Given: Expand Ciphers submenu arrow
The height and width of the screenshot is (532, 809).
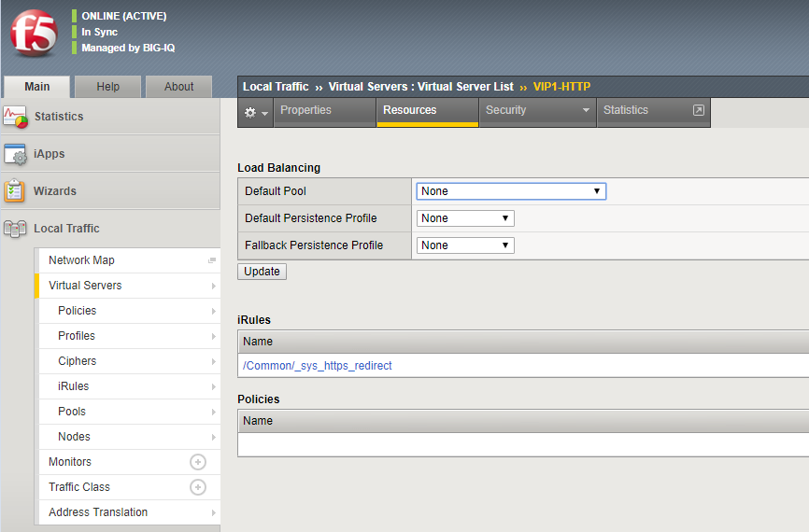Looking at the screenshot, I should point(214,362).
